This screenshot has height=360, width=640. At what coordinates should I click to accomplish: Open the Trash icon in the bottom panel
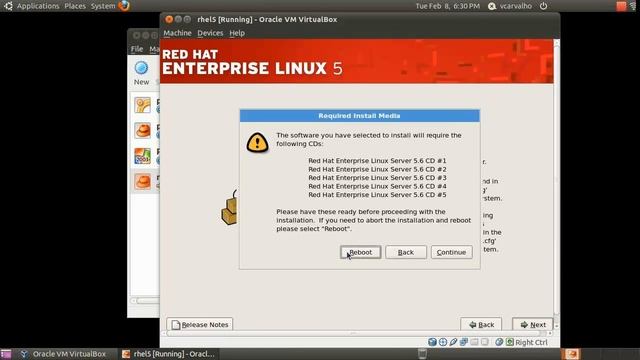point(422,353)
